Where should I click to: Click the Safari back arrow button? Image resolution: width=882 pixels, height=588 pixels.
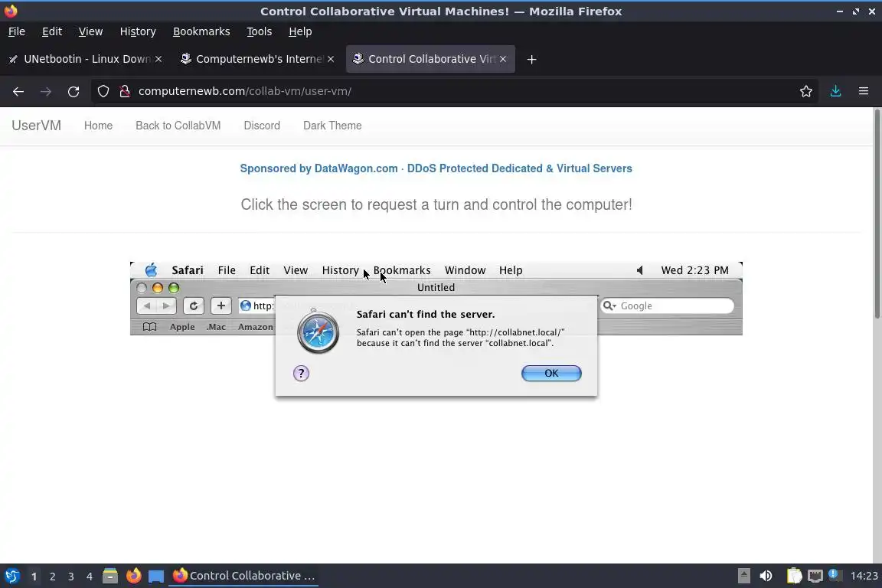(x=147, y=305)
